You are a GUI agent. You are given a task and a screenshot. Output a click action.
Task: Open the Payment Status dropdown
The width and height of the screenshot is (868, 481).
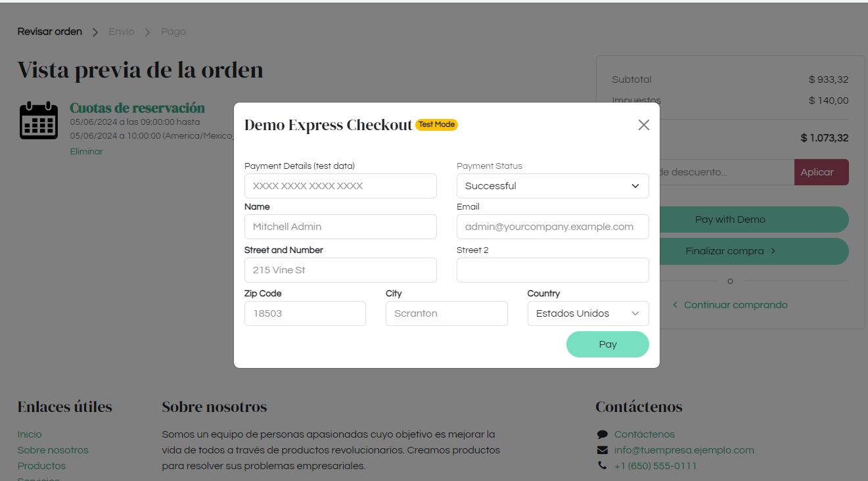pos(553,186)
